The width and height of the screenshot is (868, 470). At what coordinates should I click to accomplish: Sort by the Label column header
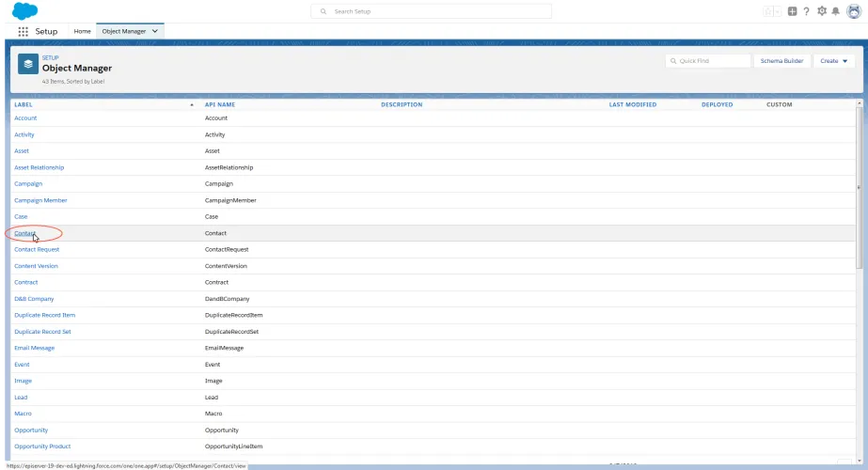coord(24,104)
